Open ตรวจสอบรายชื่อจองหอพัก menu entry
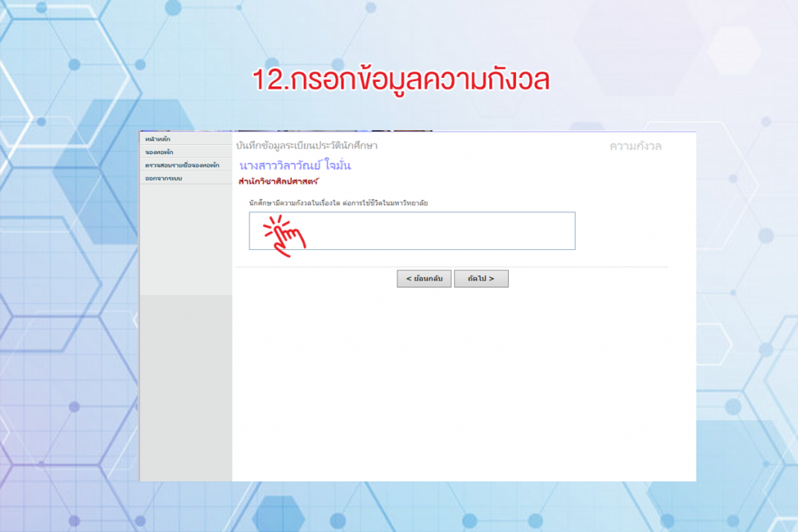 (x=182, y=165)
